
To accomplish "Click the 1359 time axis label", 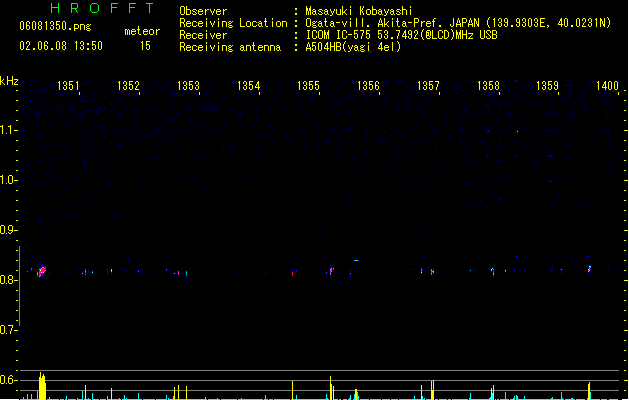I will [548, 86].
